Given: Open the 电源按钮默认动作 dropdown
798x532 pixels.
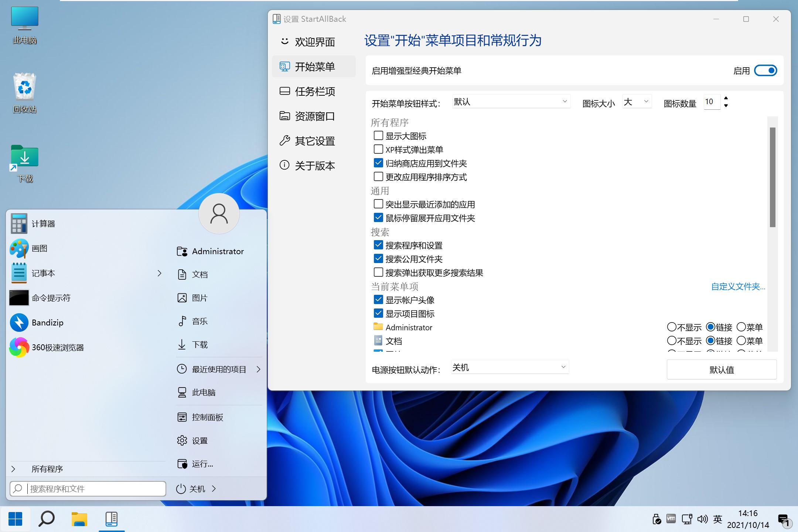Looking at the screenshot, I should click(x=509, y=367).
